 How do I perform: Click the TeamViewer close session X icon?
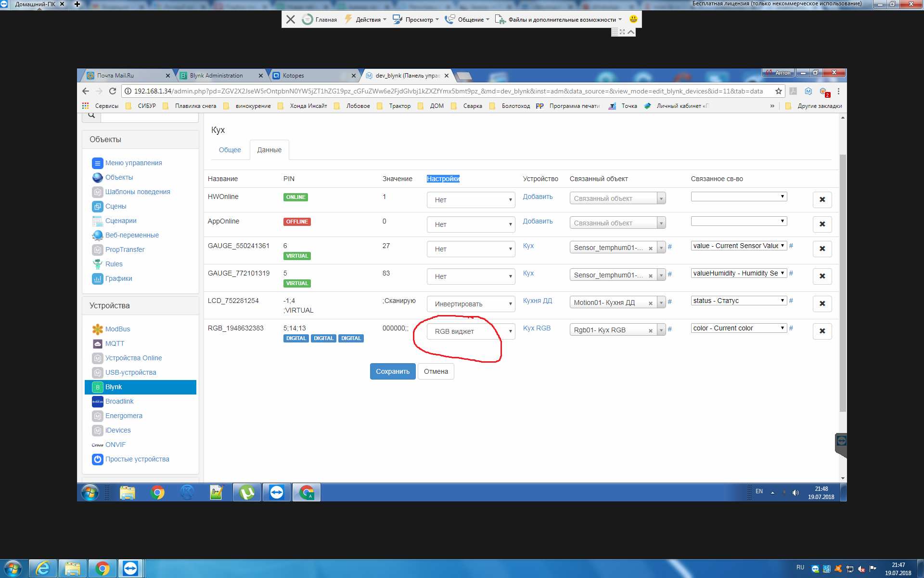click(x=291, y=19)
